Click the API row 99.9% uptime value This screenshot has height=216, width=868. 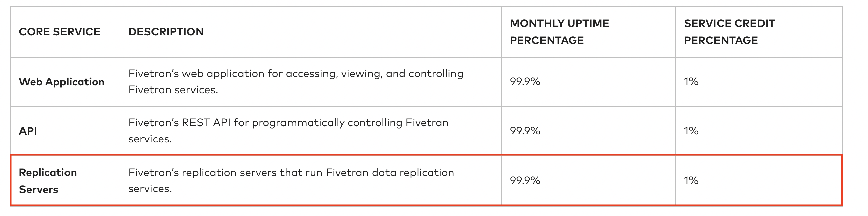tap(525, 131)
